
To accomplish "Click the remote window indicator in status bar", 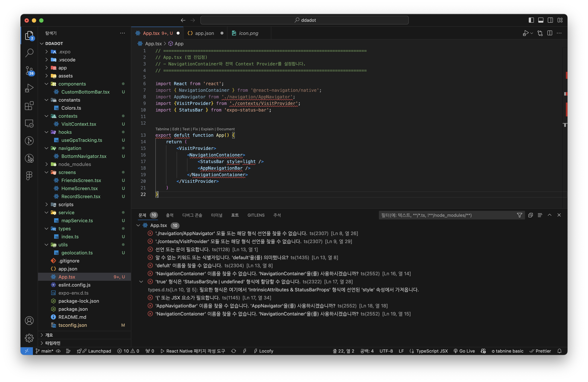I will click(x=27, y=351).
